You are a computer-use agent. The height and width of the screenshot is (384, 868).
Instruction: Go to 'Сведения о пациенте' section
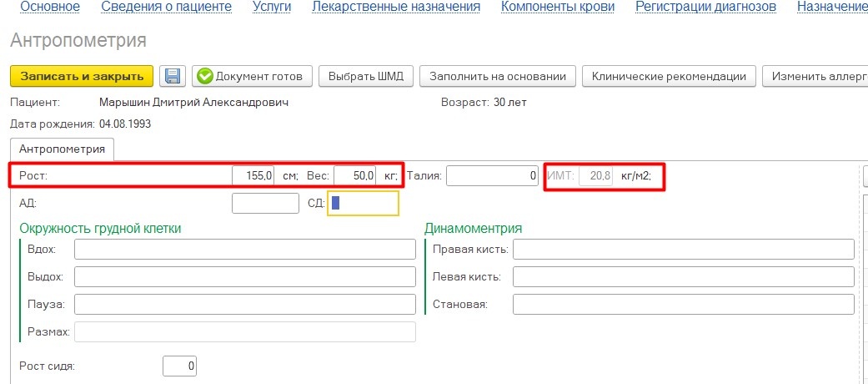tap(166, 7)
